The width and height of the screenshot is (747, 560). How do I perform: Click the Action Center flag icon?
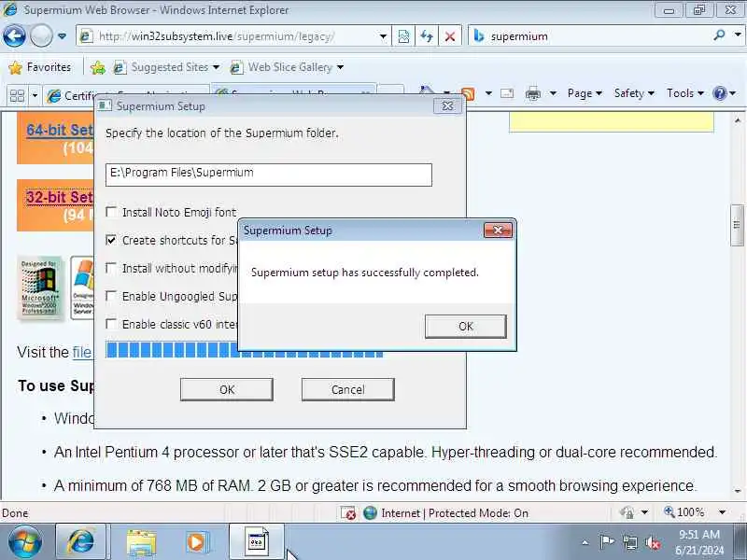[607, 542]
